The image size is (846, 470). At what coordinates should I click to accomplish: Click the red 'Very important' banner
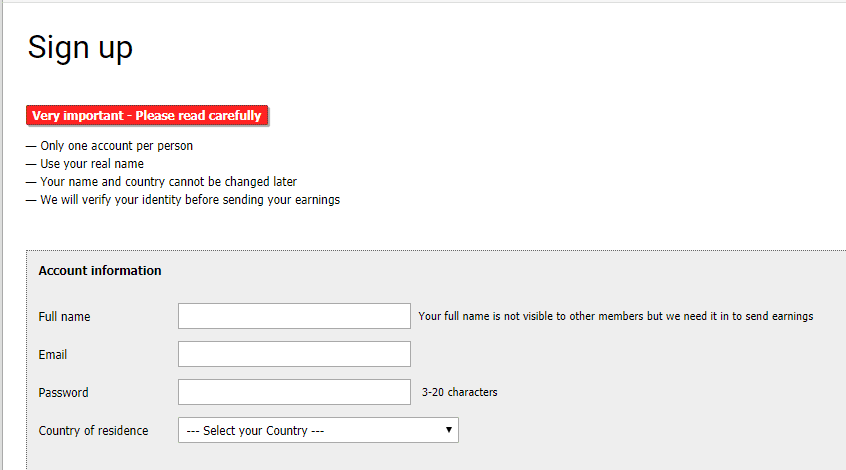[x=147, y=116]
